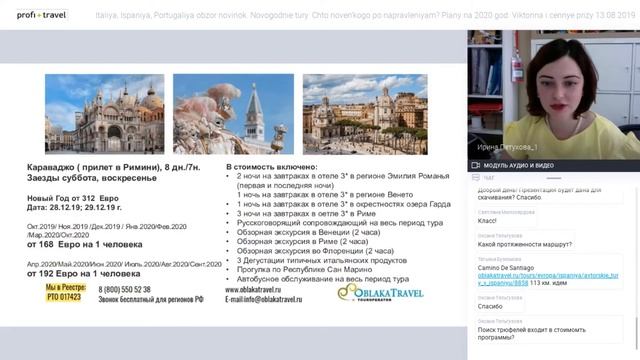Select the St Mark's Basilica photo
Screen dimensions: 640x360
(x=104, y=114)
